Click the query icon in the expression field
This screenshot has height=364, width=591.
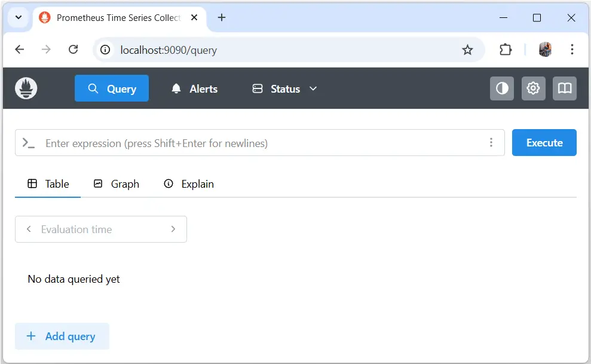click(29, 143)
